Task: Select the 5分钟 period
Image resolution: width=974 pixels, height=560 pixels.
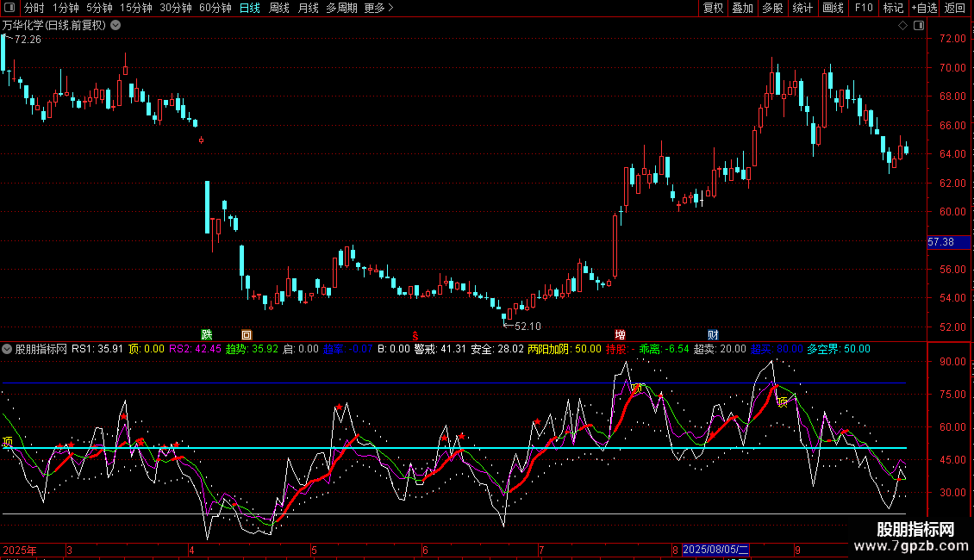Action: pos(99,8)
